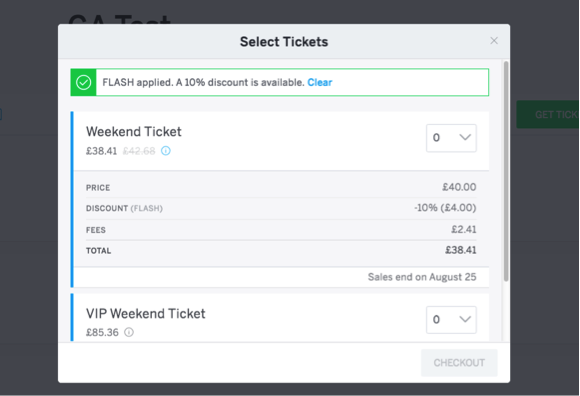Click the TOTAL row label

[x=98, y=251]
